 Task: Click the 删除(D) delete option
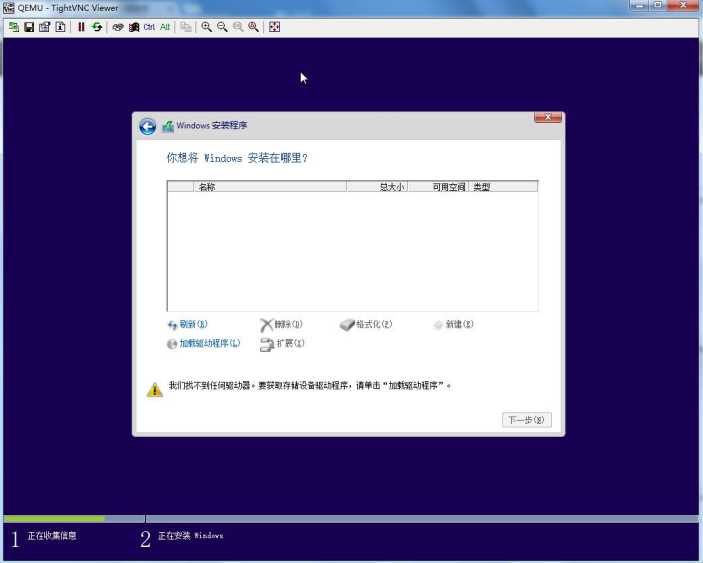coord(281,325)
